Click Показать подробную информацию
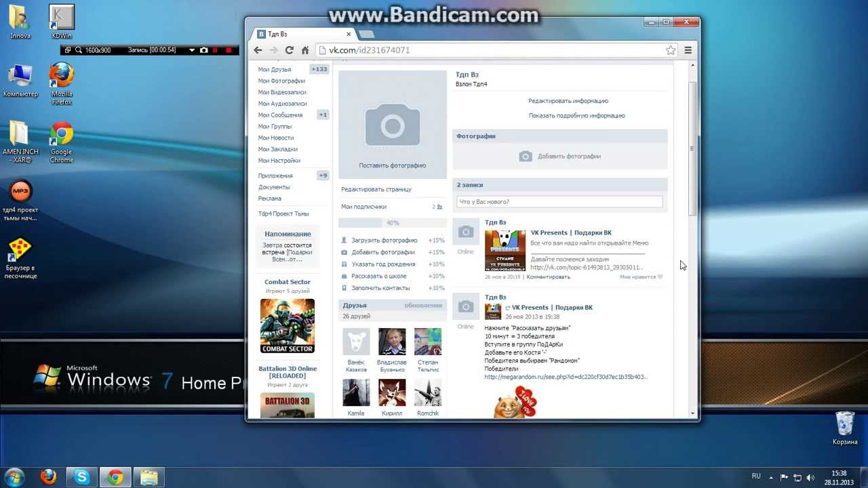The width and height of the screenshot is (868, 488). coord(577,116)
